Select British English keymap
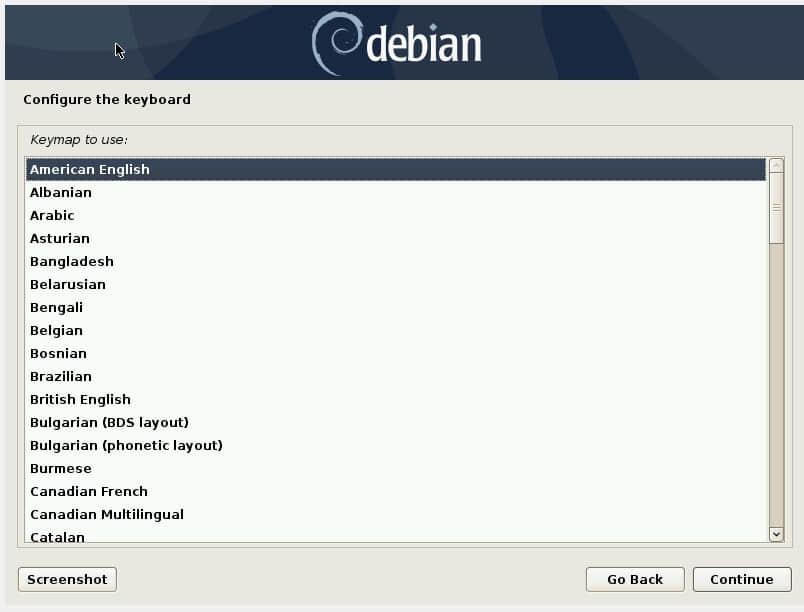Screen dimensions: 804x612 click(x=80, y=399)
